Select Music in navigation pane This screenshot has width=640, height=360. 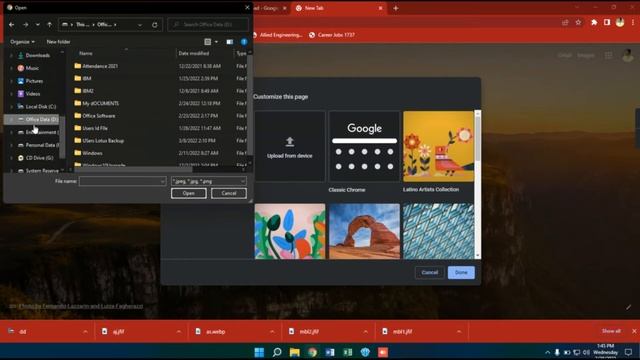[32, 68]
